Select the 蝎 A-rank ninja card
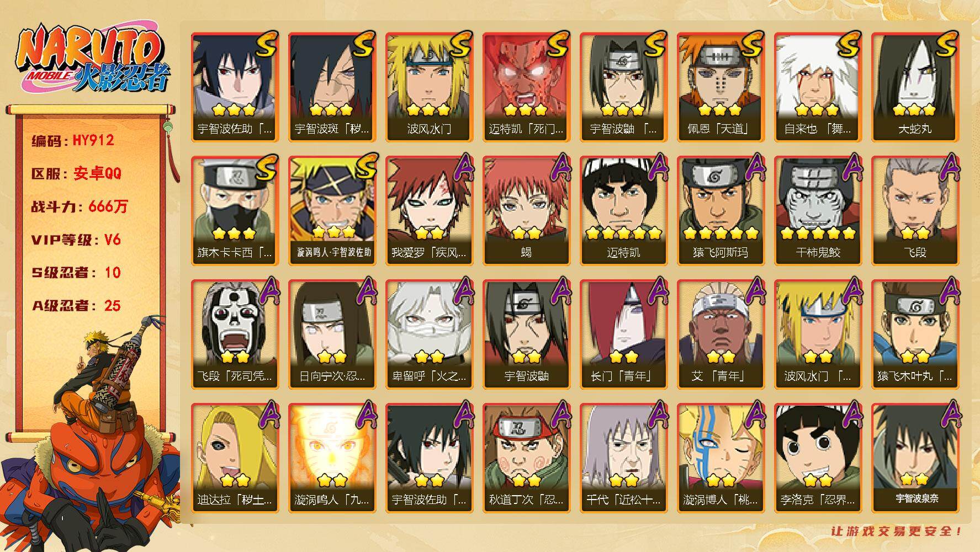The width and height of the screenshot is (980, 552). pos(526,210)
